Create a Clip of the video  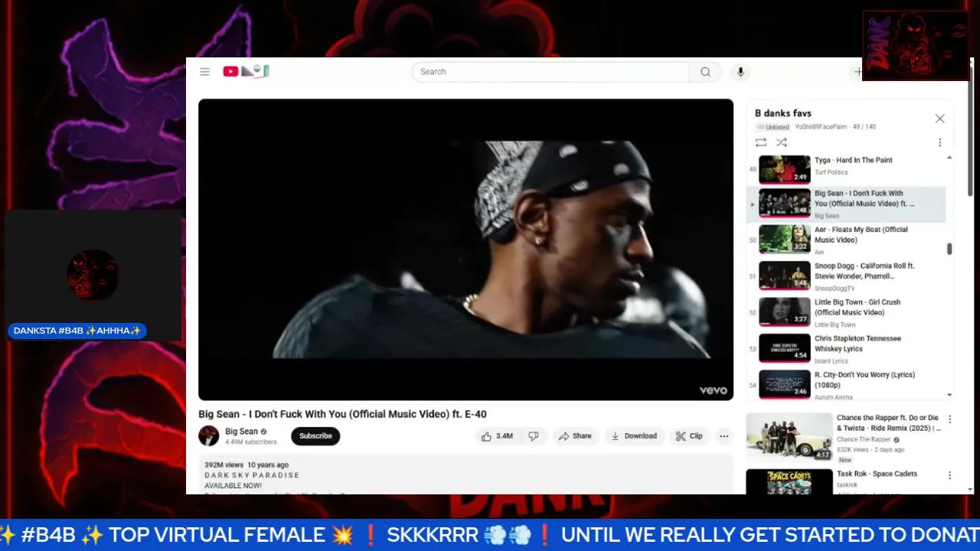pyautogui.click(x=689, y=436)
